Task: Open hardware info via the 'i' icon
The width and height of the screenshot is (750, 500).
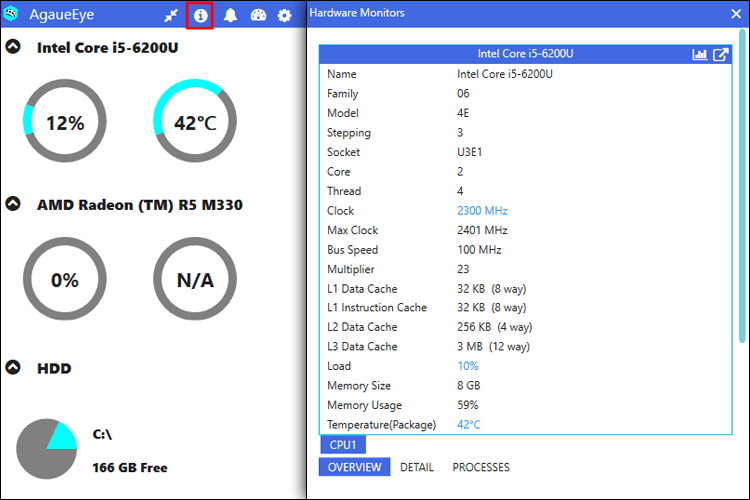Action: (200, 16)
